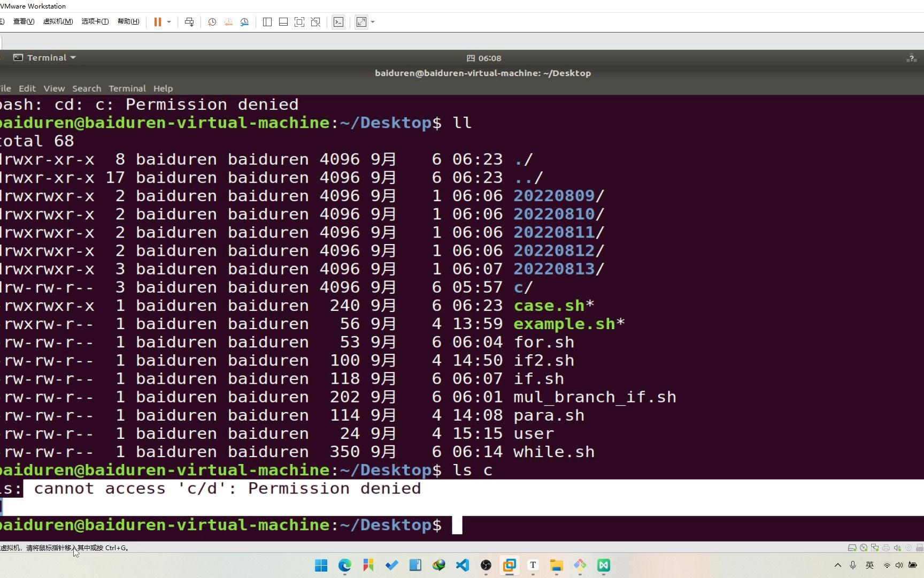Open the blue notebook app in taskbar
Screen dimensions: 924x578
tap(415, 565)
